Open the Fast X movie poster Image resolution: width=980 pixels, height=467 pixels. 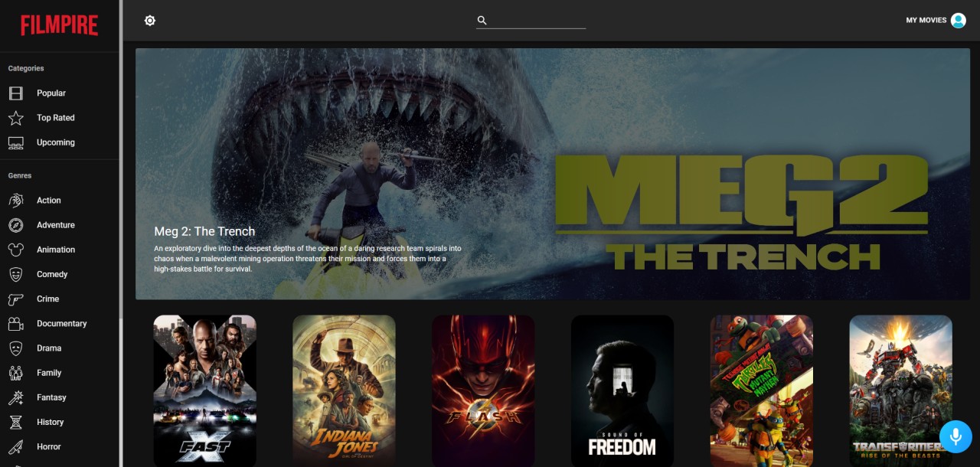[205, 390]
